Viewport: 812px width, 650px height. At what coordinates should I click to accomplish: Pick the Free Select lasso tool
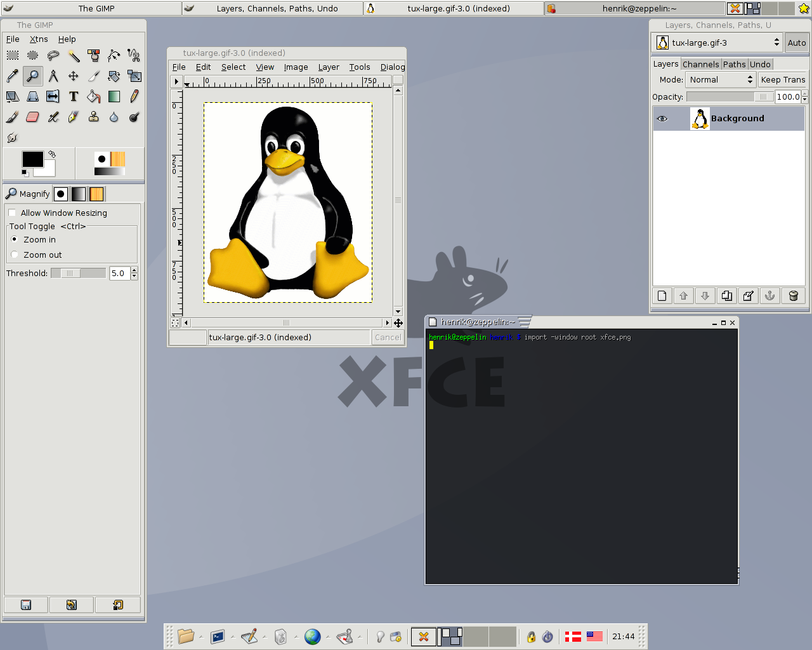pyautogui.click(x=53, y=56)
